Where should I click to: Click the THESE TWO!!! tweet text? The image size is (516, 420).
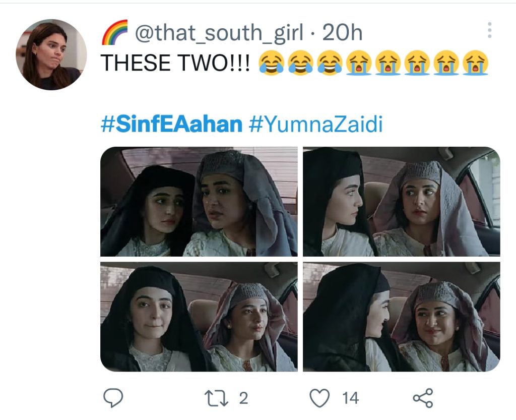coord(175,63)
